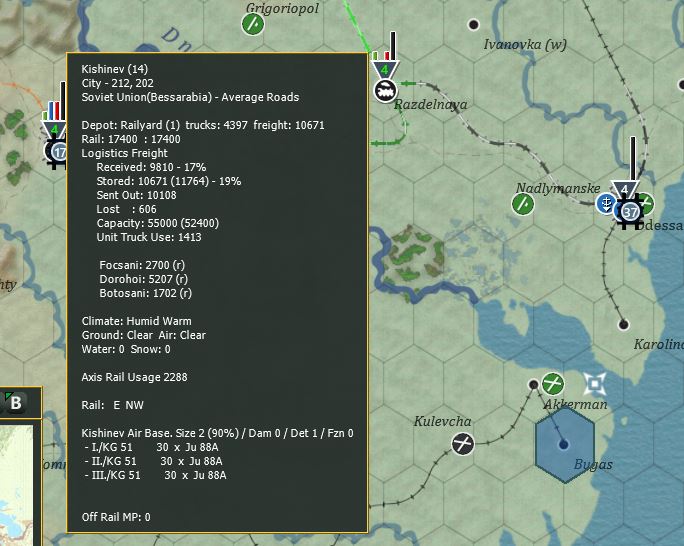This screenshot has height=546, width=684.
Task: Click the blue Odessa port anchor icon
Action: pos(606,204)
